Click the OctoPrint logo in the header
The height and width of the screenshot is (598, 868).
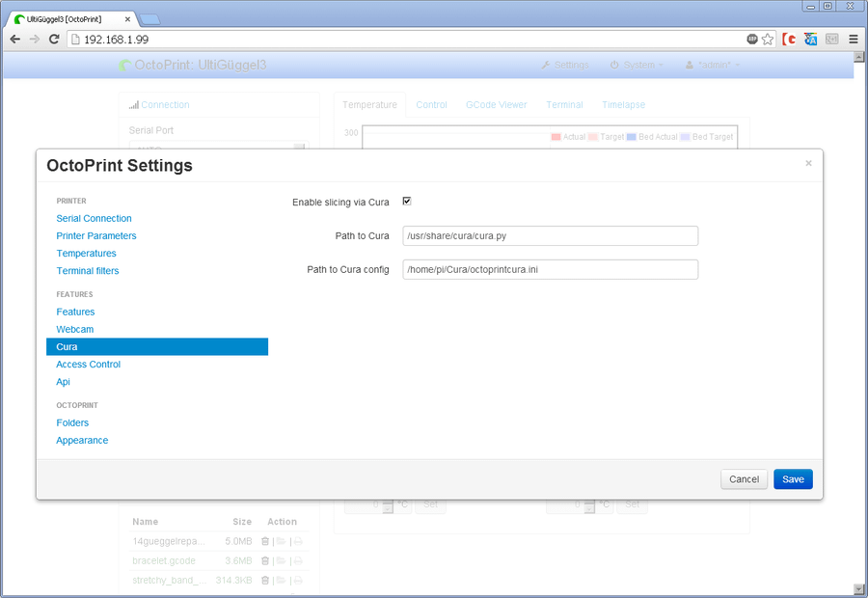[125, 66]
